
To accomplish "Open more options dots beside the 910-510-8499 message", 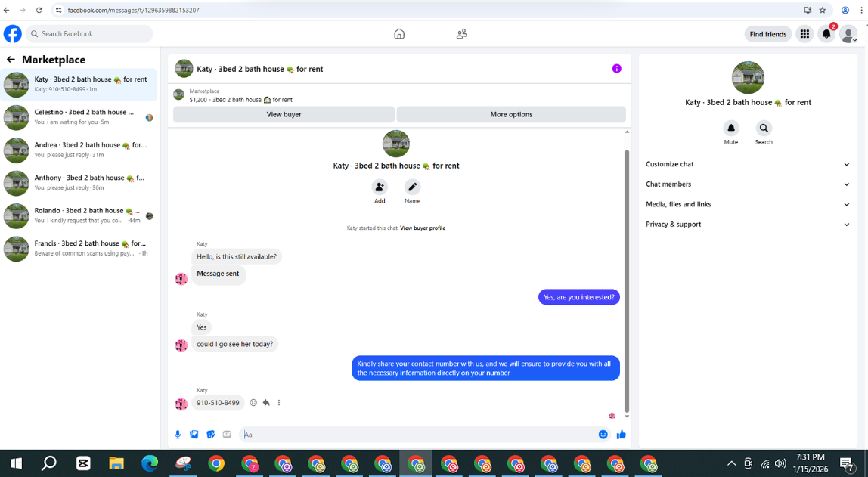I will tap(279, 403).
